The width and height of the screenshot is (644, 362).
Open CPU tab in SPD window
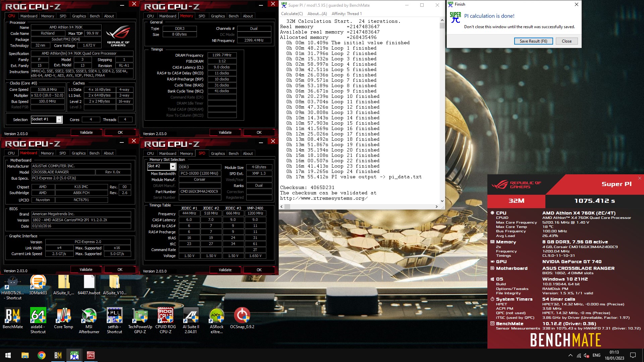coord(150,154)
